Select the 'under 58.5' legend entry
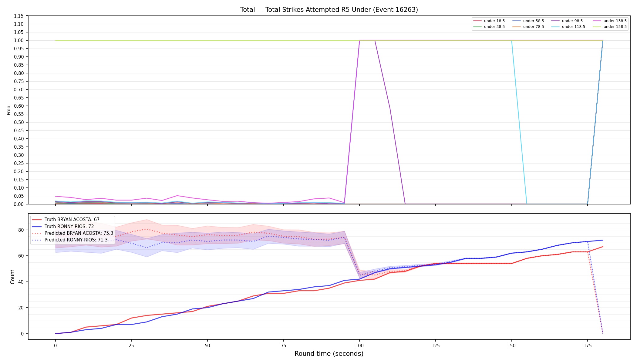Viewport: 637px width, 364px height. (x=528, y=21)
